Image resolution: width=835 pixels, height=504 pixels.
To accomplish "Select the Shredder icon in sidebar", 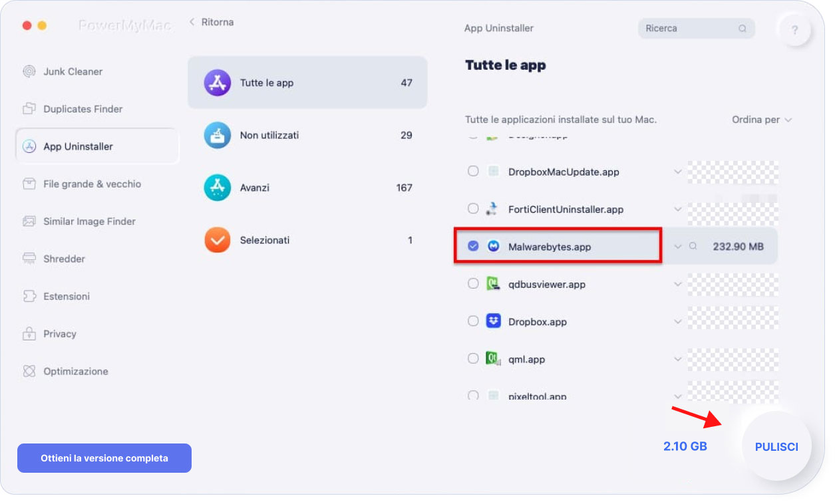I will point(29,259).
